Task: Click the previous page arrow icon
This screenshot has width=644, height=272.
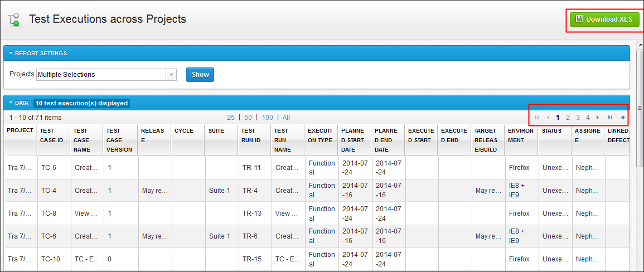Action: coord(548,118)
